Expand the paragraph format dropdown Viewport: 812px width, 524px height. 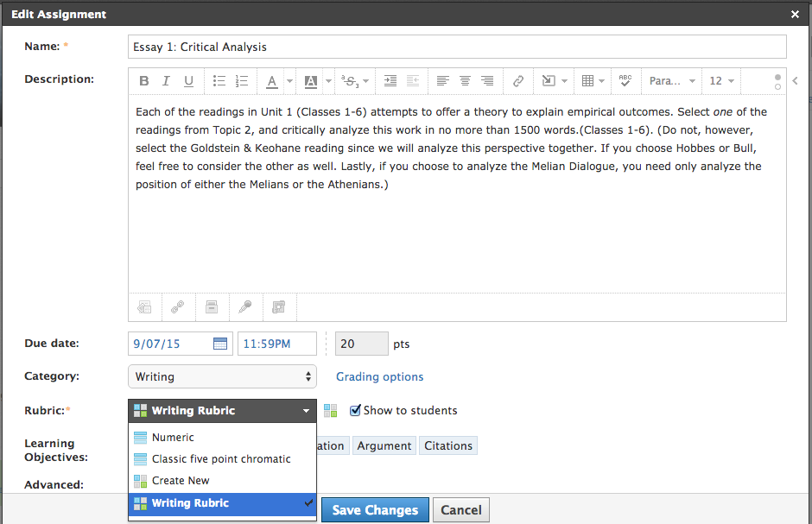(x=672, y=81)
